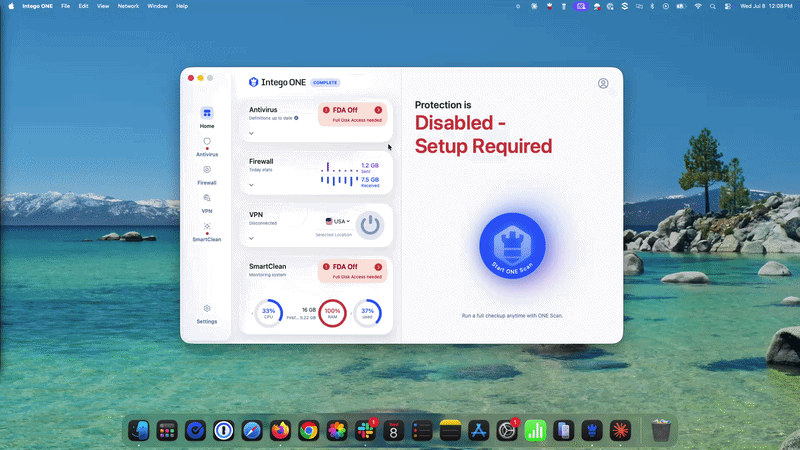Click the account profile icon
The image size is (800, 450).
tap(603, 83)
